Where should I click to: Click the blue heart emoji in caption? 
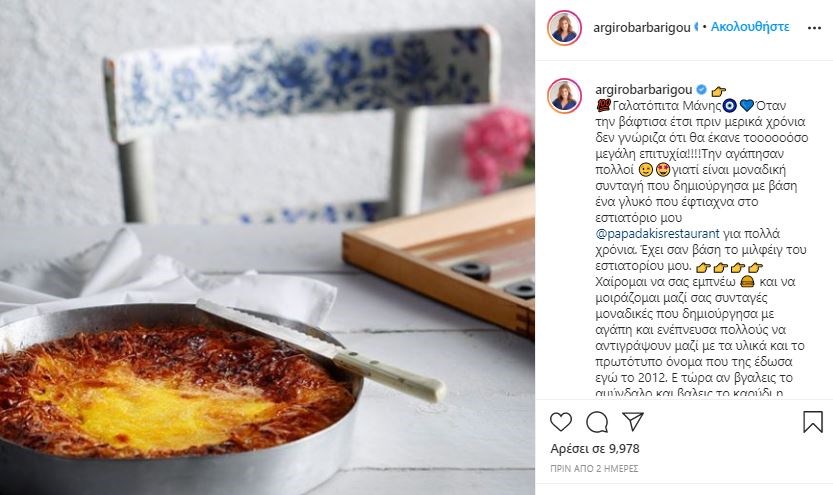click(746, 106)
